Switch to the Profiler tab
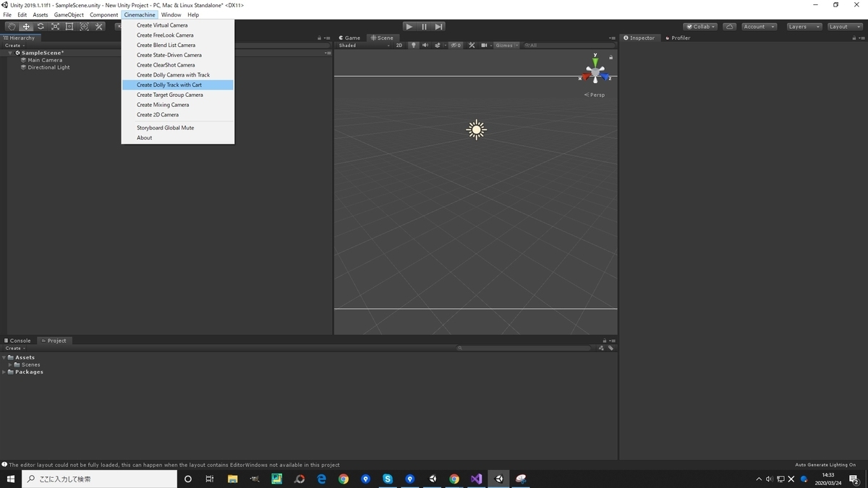This screenshot has height=488, width=868. click(677, 38)
